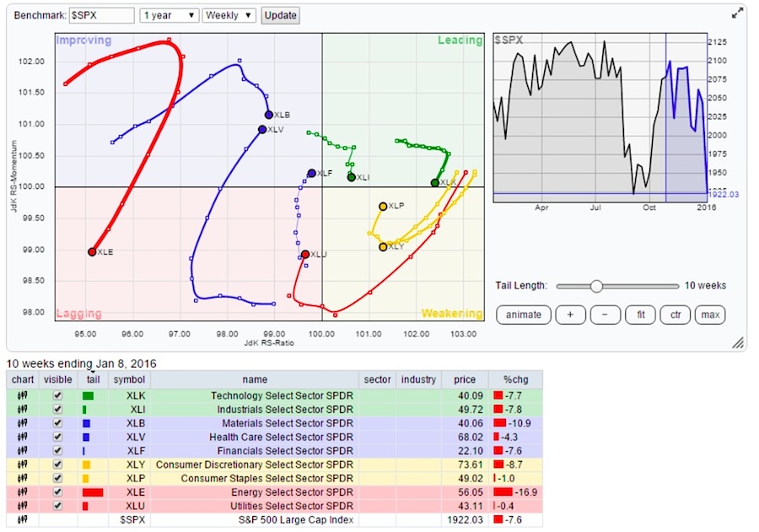Open chart icon in the $SPX row
Viewport: 759px width, 532px height.
(22, 520)
